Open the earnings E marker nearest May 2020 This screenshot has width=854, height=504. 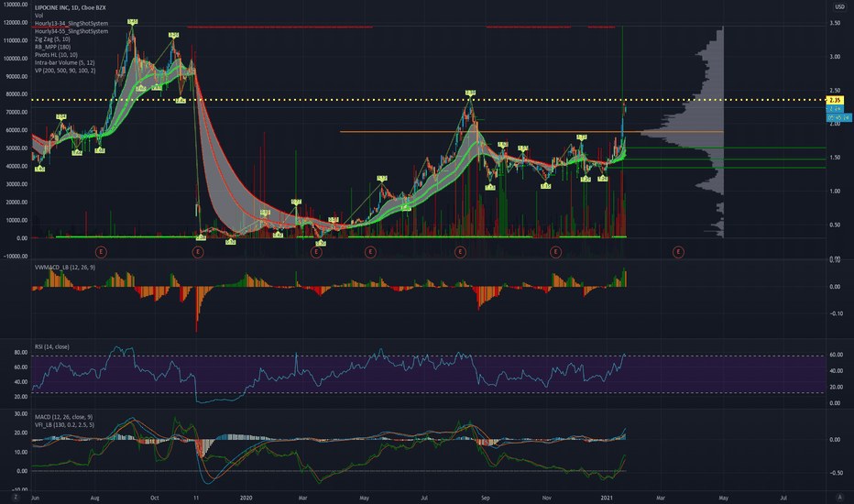click(370, 252)
